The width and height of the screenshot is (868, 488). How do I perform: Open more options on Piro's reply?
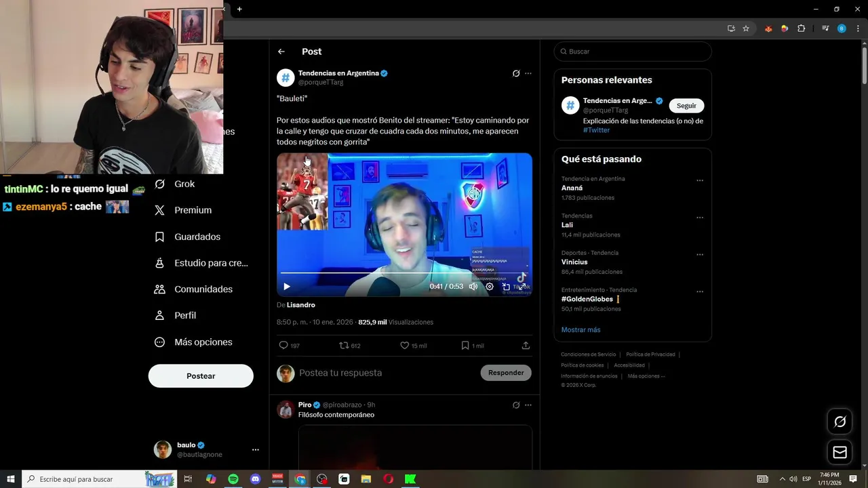[x=528, y=405]
